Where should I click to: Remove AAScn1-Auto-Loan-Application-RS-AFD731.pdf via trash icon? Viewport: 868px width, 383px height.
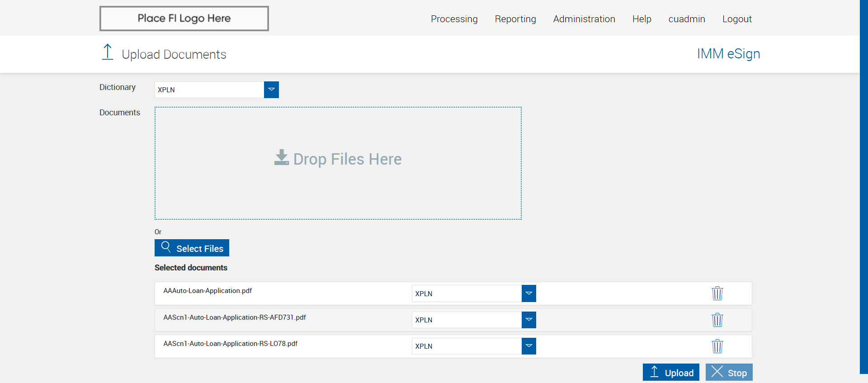pos(717,320)
